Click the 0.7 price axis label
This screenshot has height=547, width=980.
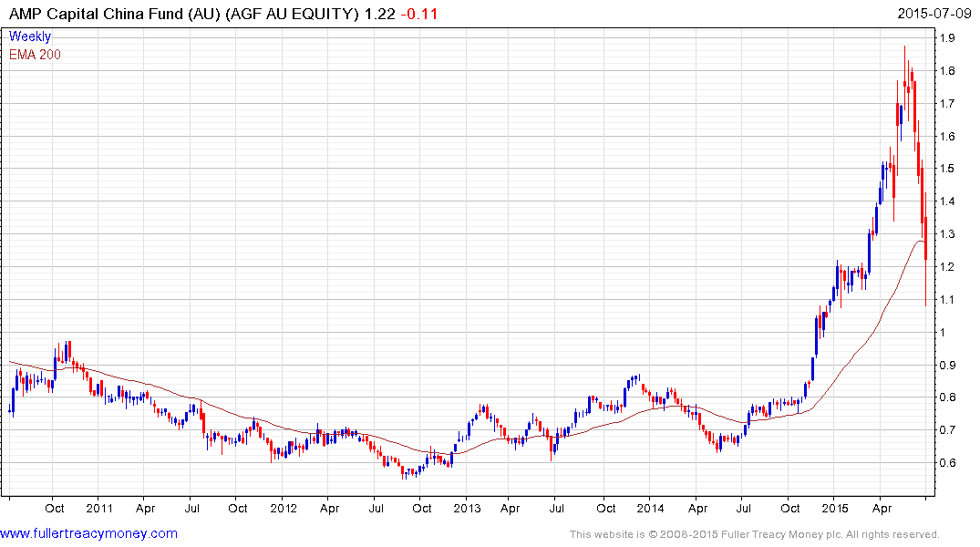tap(947, 430)
